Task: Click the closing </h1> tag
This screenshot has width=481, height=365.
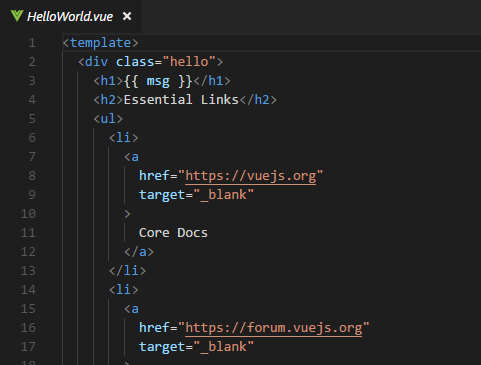Action: (x=212, y=81)
